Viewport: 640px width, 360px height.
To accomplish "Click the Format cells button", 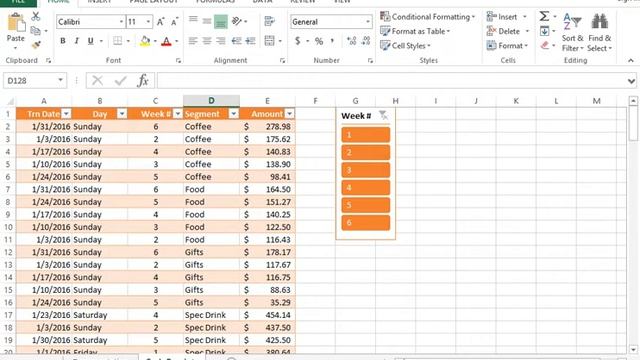I will pyautogui.click(x=507, y=46).
